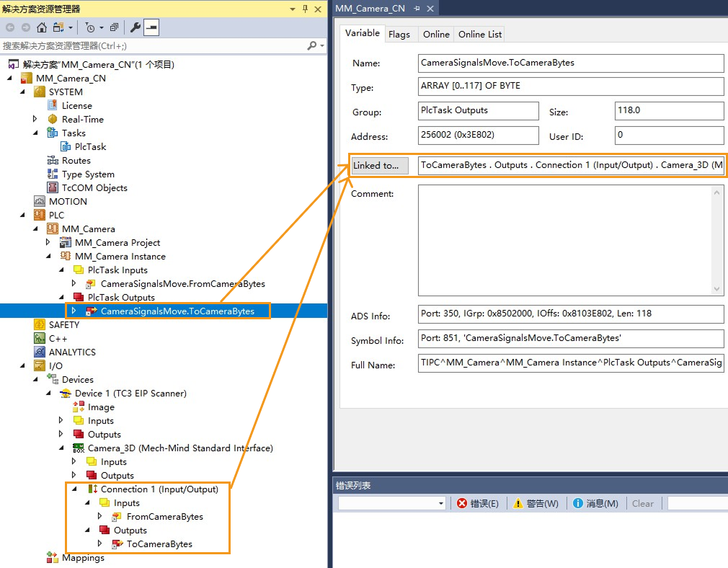Switch to the Flags tab
728x568 pixels.
point(400,34)
